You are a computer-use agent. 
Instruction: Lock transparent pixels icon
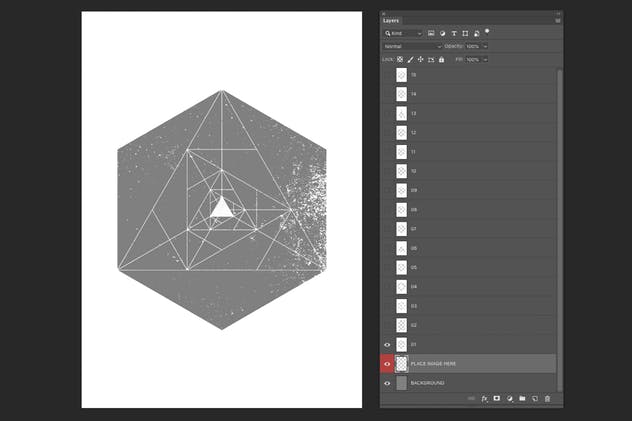pyautogui.click(x=400, y=60)
